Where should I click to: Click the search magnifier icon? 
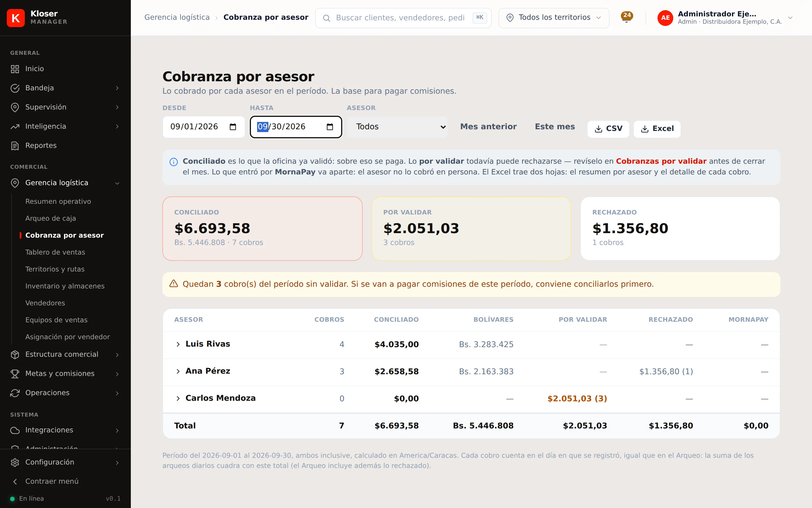pos(326,18)
